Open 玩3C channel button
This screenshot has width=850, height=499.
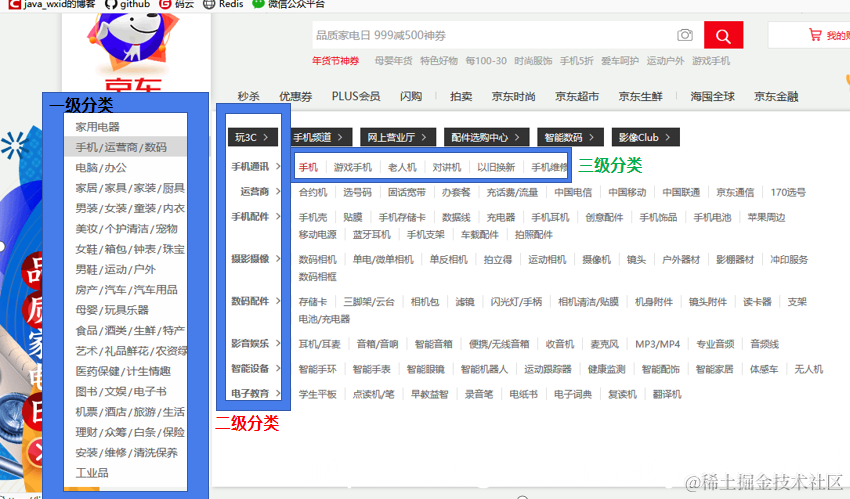click(253, 137)
